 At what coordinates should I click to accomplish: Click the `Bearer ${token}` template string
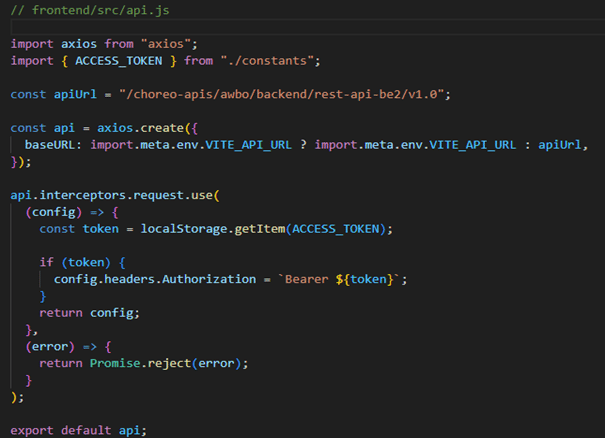point(339,279)
